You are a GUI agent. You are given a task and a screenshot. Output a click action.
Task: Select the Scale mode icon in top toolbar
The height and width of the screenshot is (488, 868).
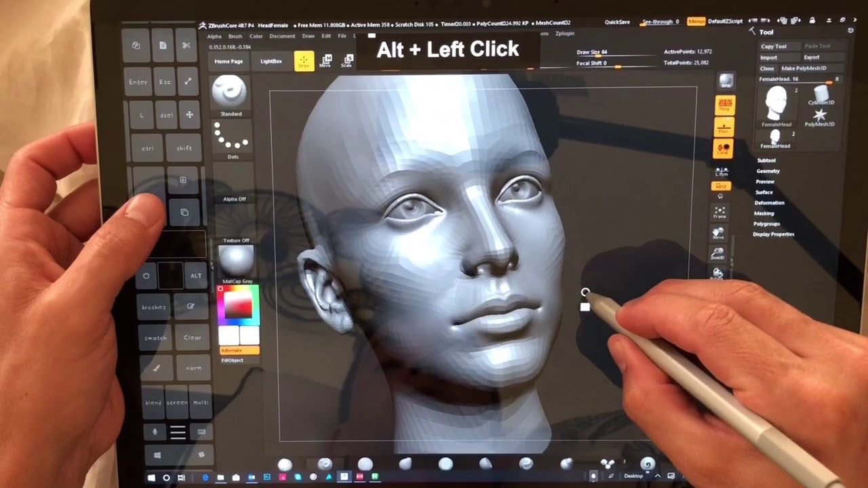347,61
